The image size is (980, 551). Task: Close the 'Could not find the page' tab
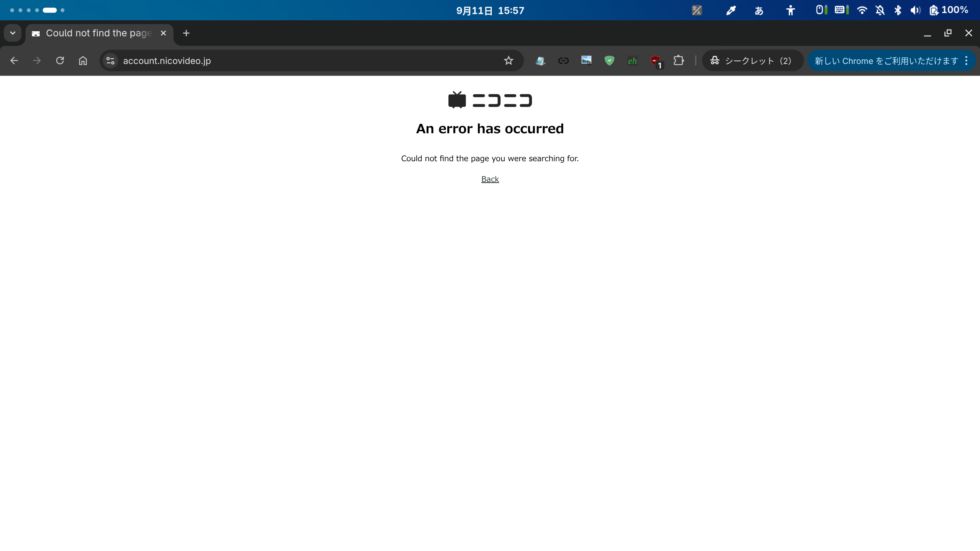(x=164, y=33)
